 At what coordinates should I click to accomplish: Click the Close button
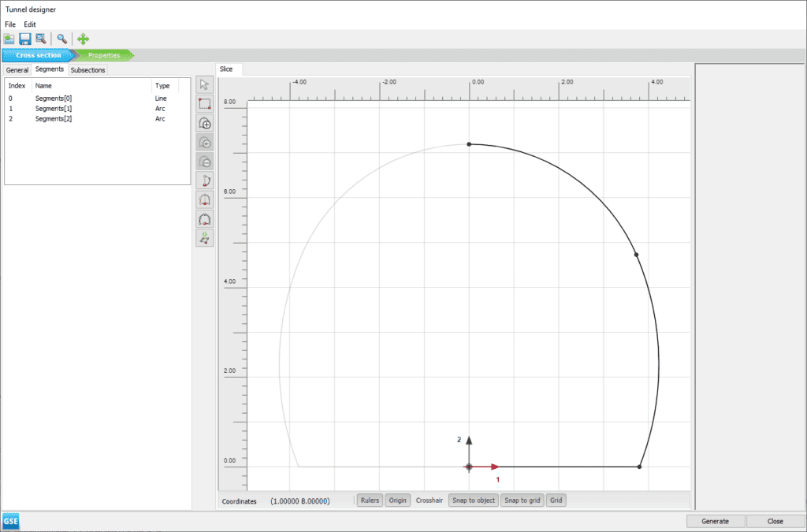(x=775, y=521)
